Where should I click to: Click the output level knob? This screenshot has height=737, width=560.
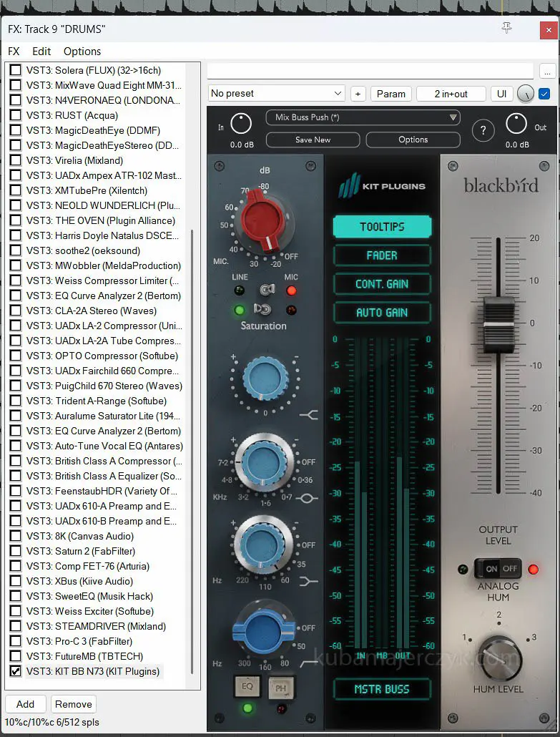pyautogui.click(x=516, y=123)
